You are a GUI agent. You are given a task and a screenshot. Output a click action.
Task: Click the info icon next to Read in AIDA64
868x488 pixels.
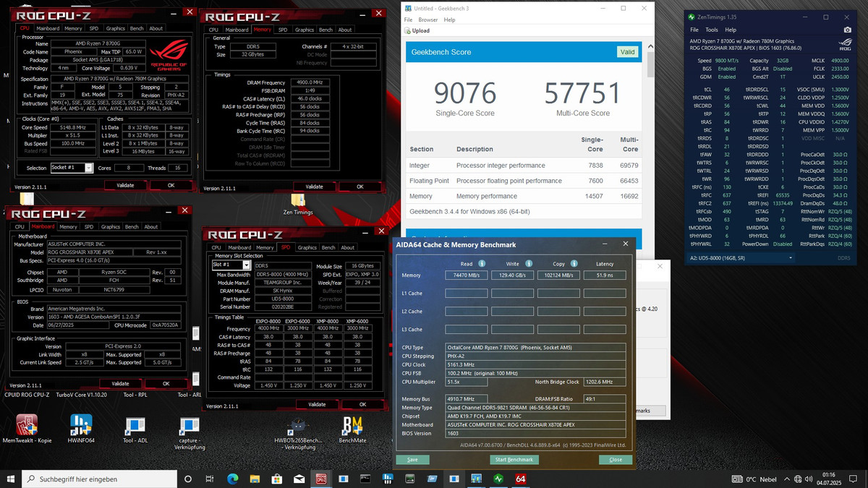(x=482, y=264)
